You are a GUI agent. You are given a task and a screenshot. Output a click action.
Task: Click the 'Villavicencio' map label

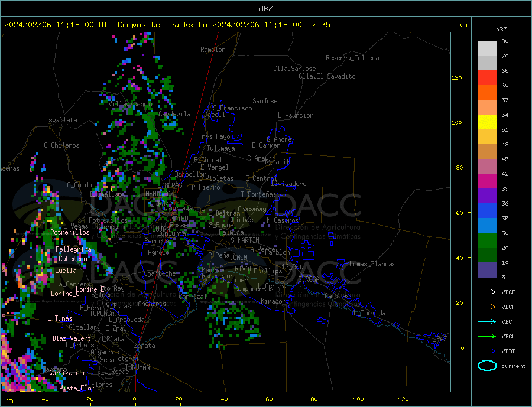[131, 104]
